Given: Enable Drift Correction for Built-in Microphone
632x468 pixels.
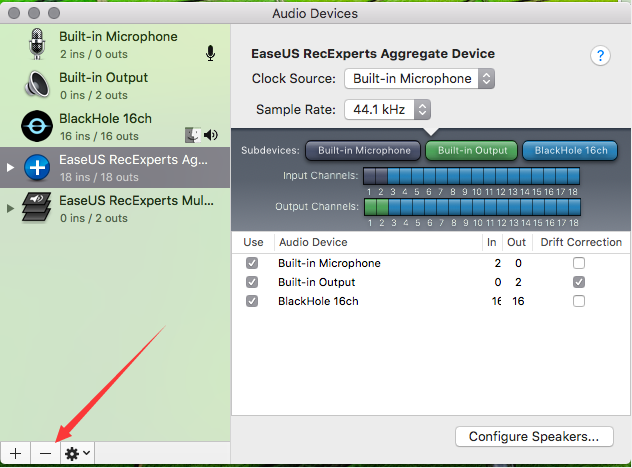Looking at the screenshot, I should click(579, 263).
